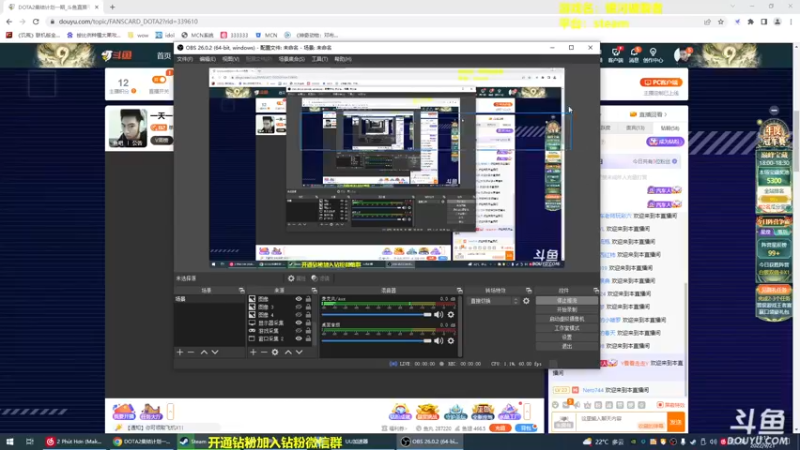
Task: Pop out the scene transitions dock
Action: [x=529, y=290]
